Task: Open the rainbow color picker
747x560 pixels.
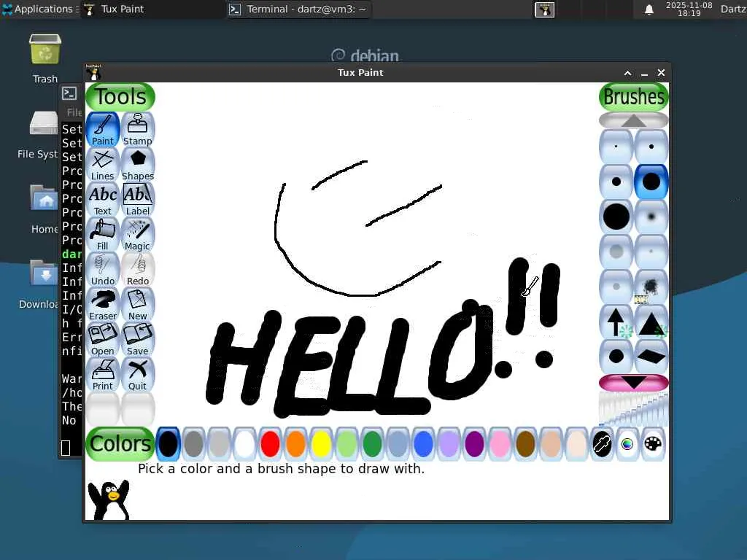Action: [x=627, y=444]
